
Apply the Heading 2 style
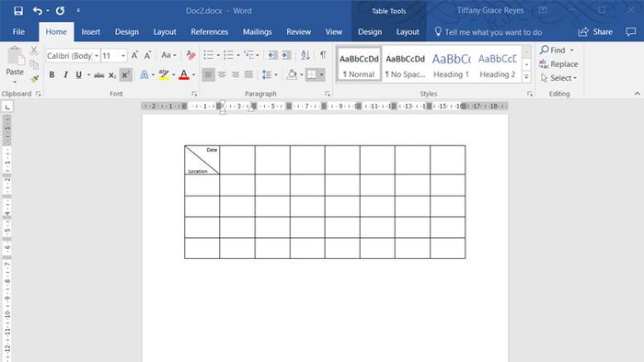pyautogui.click(x=497, y=65)
